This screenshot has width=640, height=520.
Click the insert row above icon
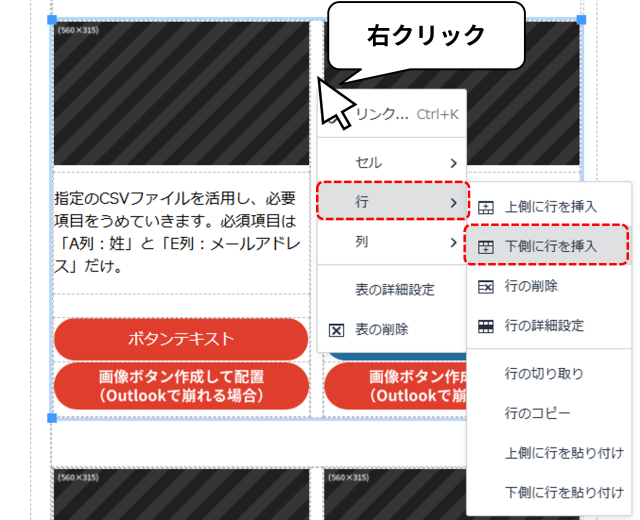pyautogui.click(x=486, y=207)
